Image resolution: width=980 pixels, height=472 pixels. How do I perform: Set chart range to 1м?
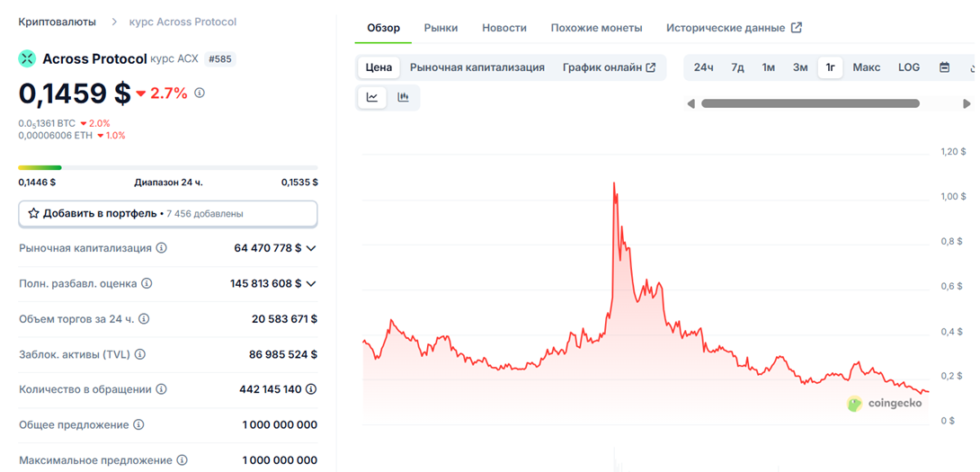768,67
